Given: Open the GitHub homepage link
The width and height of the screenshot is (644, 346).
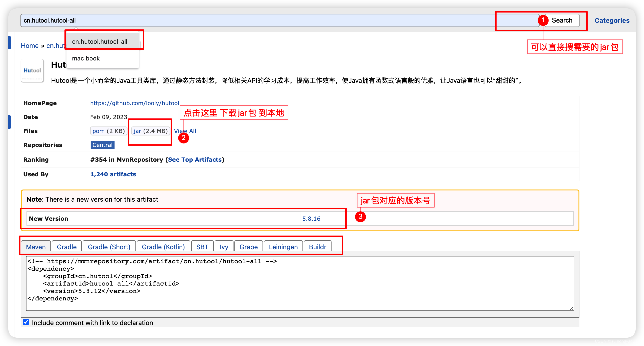Looking at the screenshot, I should 135,103.
